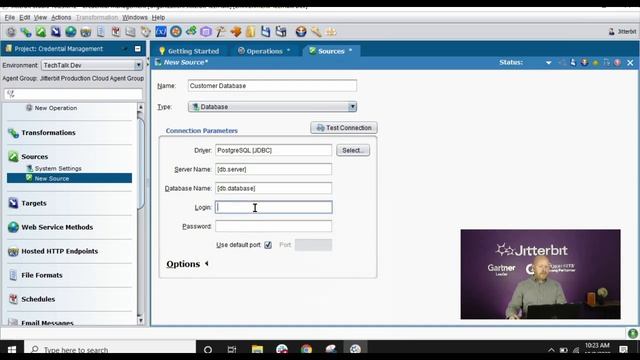Click the gear New Operation toolbar icon
This screenshot has width=640, height=360.
tap(11, 31)
